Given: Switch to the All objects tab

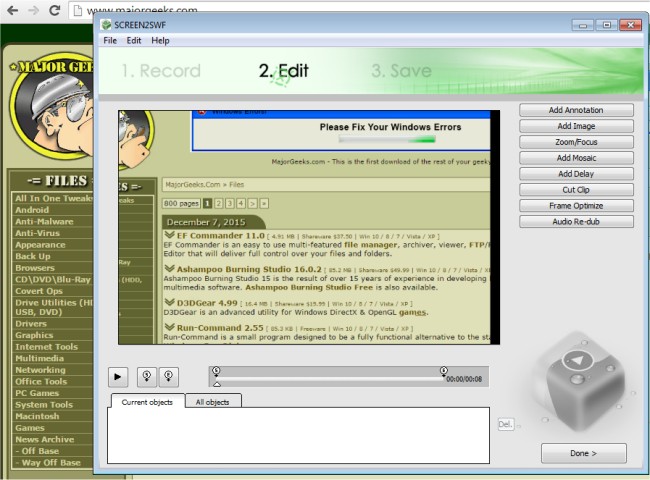Looking at the screenshot, I should [x=212, y=402].
